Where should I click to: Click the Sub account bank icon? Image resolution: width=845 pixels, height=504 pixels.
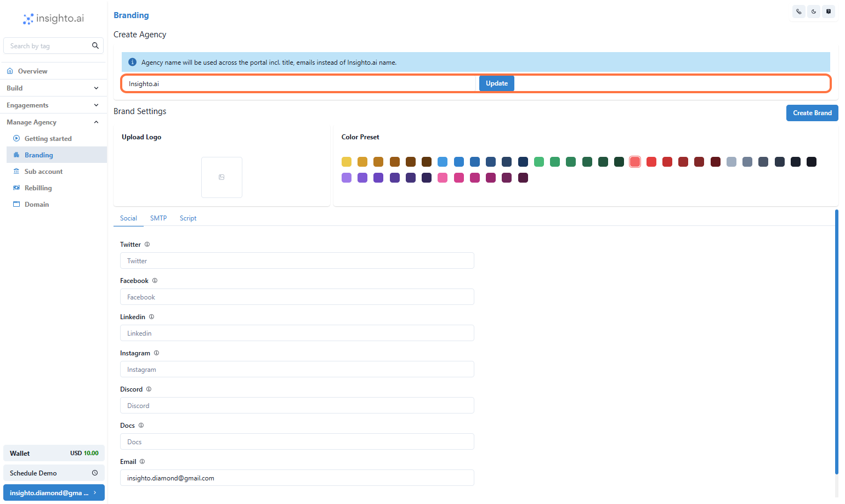pyautogui.click(x=16, y=172)
